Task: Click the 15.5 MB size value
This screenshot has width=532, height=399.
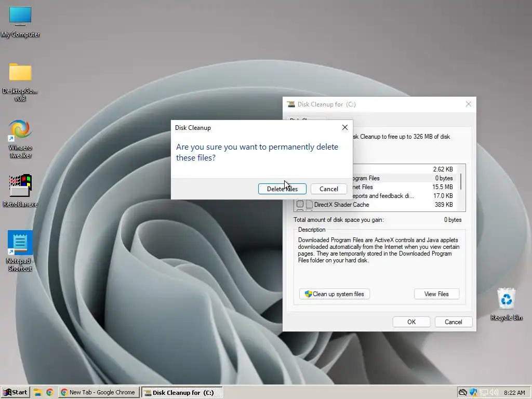Action: click(443, 187)
